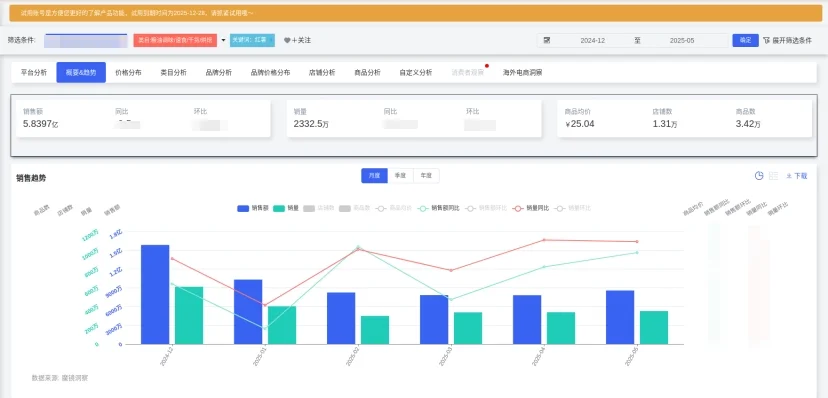
Task: Toggle 销量 legend series
Action: pos(286,208)
